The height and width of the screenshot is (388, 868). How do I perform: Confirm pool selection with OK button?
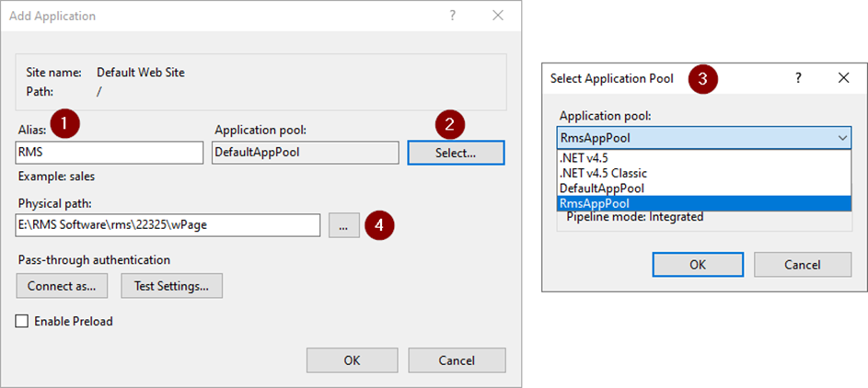click(x=698, y=265)
